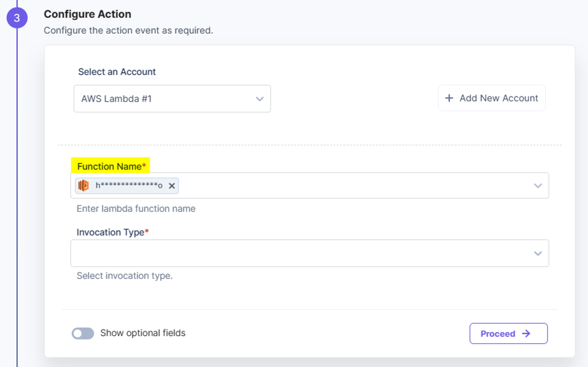The width and height of the screenshot is (588, 367).
Task: Click the 'Configure the action event as required.' text
Action: 128,31
